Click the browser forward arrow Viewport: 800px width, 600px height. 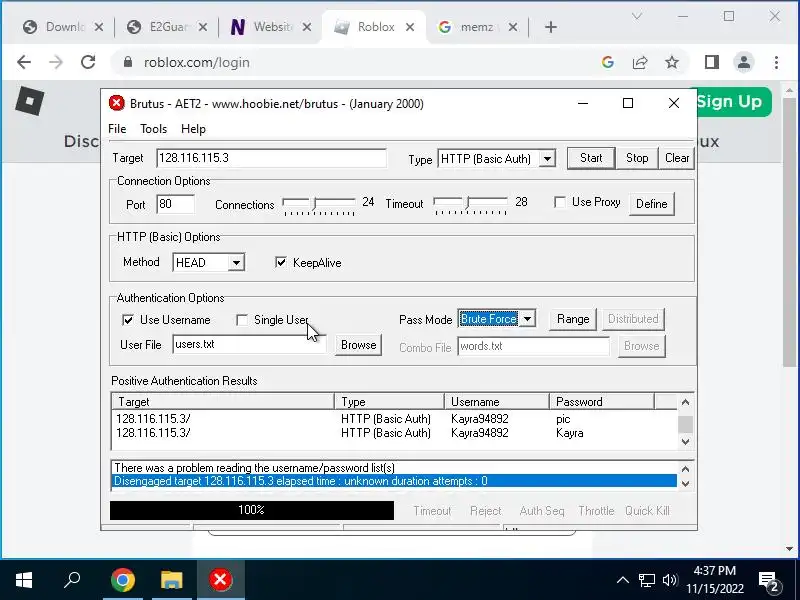(56, 62)
